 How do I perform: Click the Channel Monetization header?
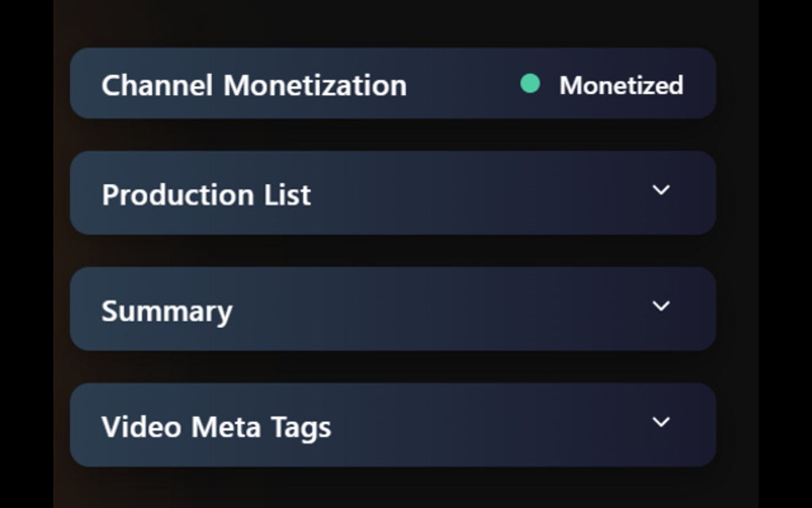(253, 84)
